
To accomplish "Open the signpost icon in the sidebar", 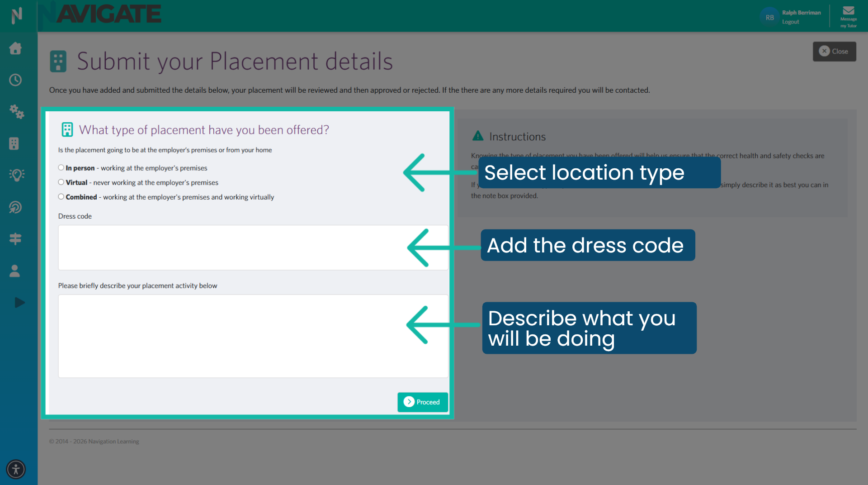I will pos(15,239).
